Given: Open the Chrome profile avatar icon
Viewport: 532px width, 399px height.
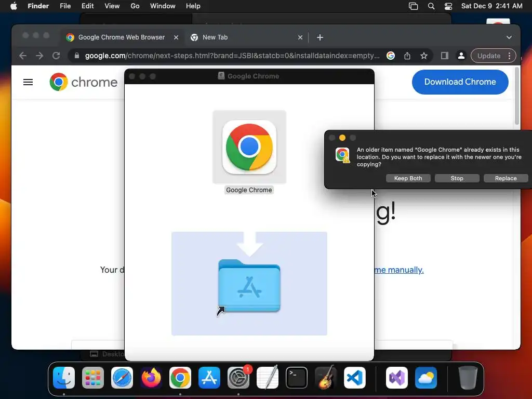Looking at the screenshot, I should (461, 56).
